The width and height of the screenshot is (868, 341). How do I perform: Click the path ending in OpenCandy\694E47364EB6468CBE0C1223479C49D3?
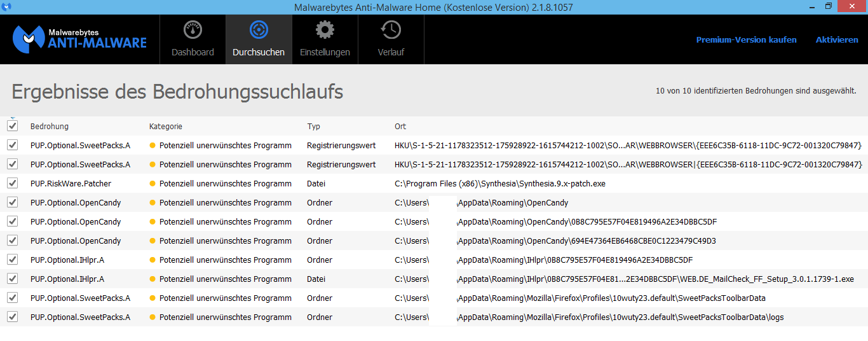click(555, 241)
